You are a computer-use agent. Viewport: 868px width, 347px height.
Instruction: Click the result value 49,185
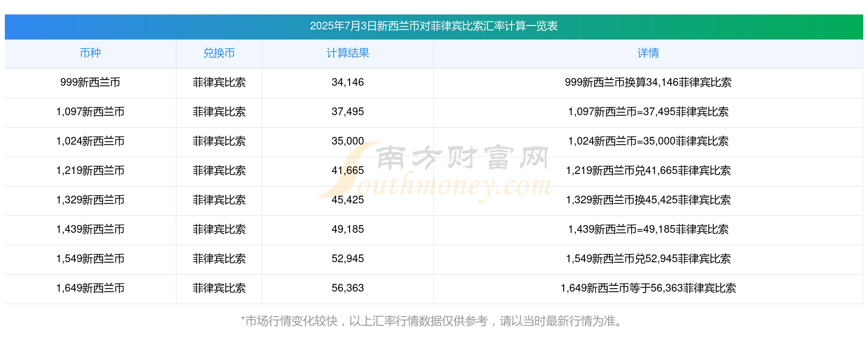pyautogui.click(x=348, y=229)
